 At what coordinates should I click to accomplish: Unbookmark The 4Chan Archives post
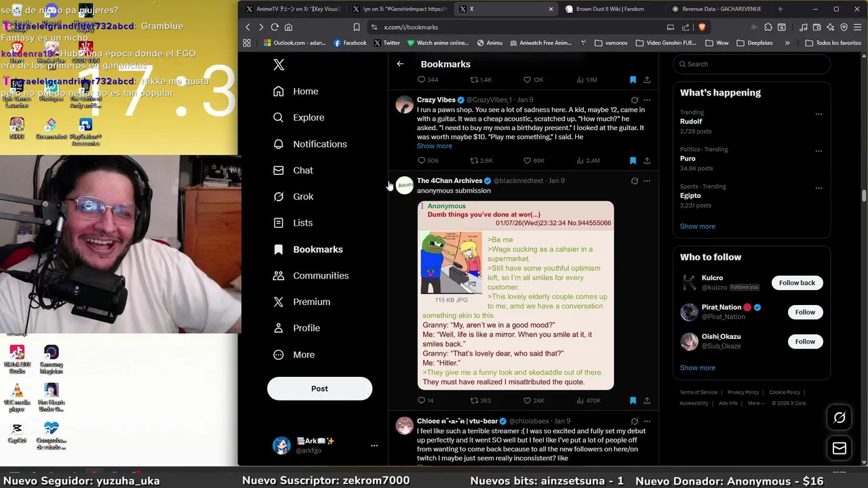633,401
